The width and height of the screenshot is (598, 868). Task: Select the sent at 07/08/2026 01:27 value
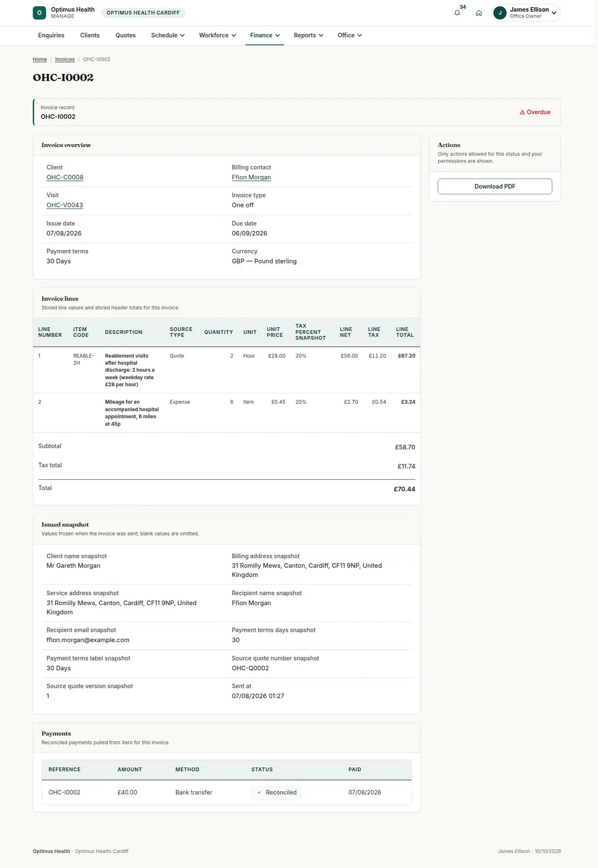tap(258, 696)
